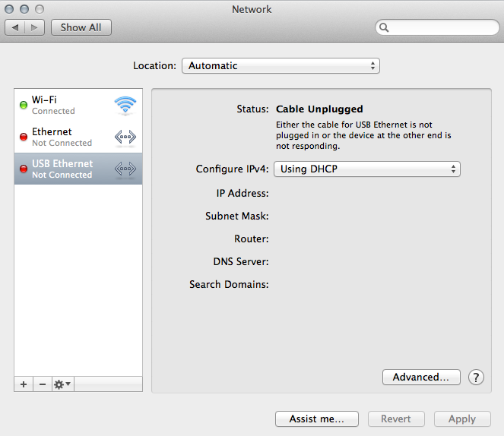Screen dimensions: 504x436
Task: Click the Show All button
Action: [x=81, y=27]
